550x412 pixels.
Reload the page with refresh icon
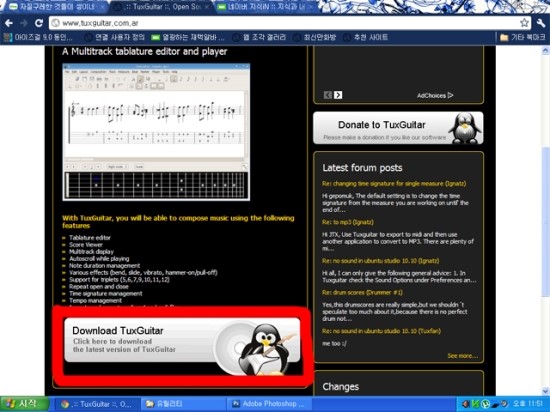pos(39,23)
